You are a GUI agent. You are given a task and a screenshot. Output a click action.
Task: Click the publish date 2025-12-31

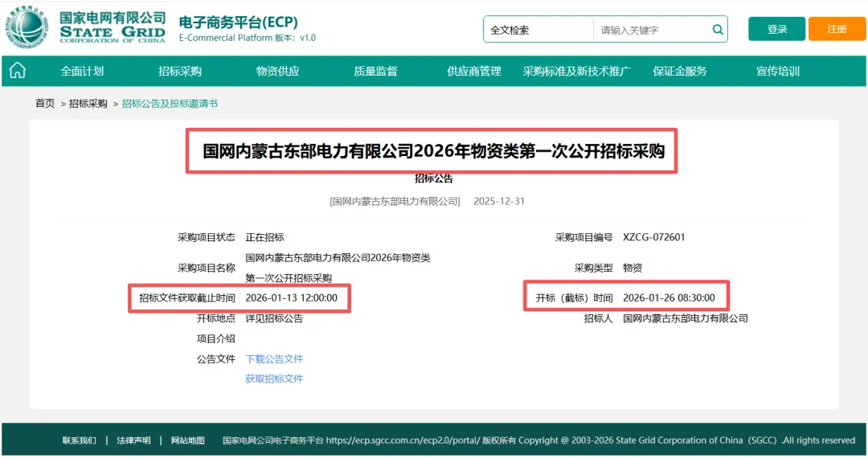point(499,201)
